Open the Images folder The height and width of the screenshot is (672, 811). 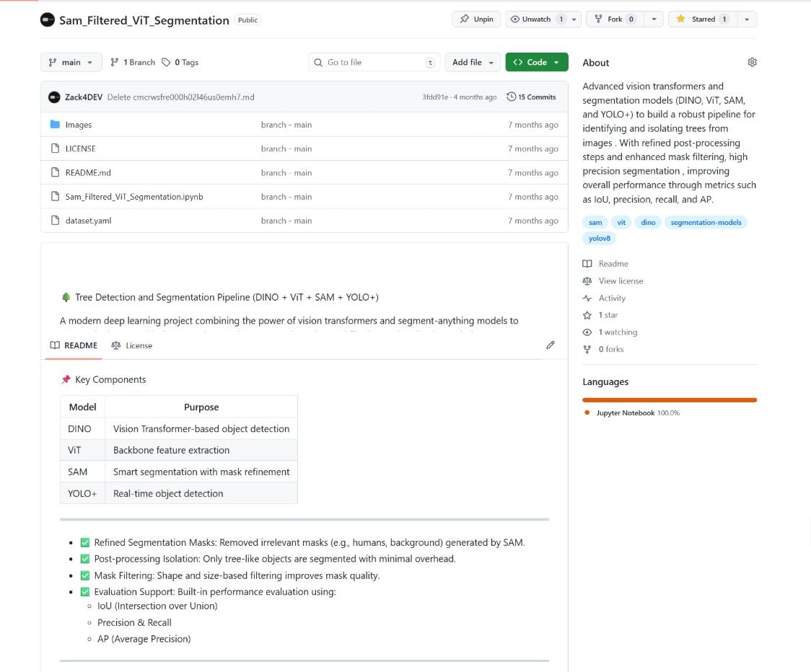(78, 125)
